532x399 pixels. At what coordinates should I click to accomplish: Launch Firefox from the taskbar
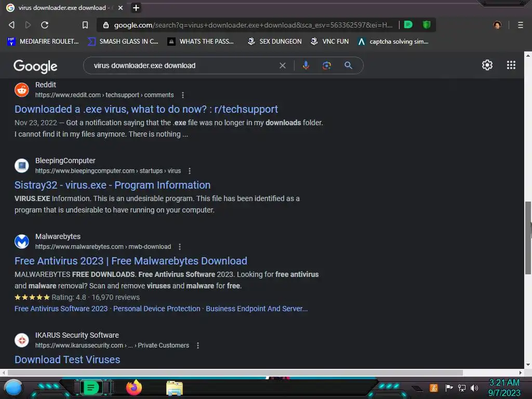(x=134, y=388)
